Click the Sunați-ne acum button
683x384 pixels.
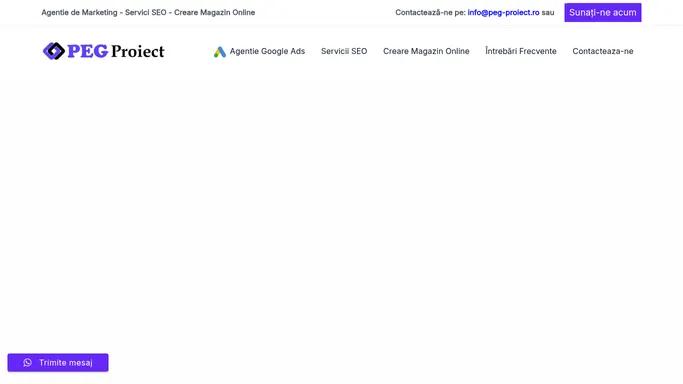(x=603, y=13)
